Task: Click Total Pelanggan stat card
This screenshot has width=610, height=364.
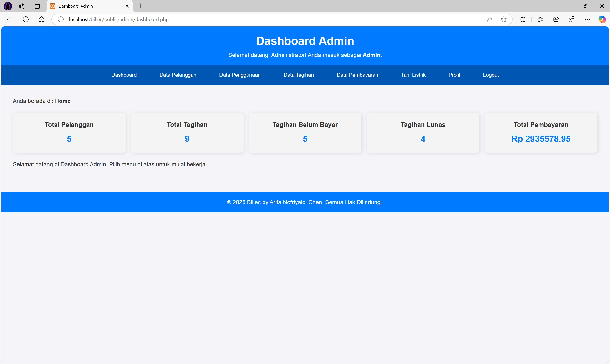Action: [x=69, y=132]
